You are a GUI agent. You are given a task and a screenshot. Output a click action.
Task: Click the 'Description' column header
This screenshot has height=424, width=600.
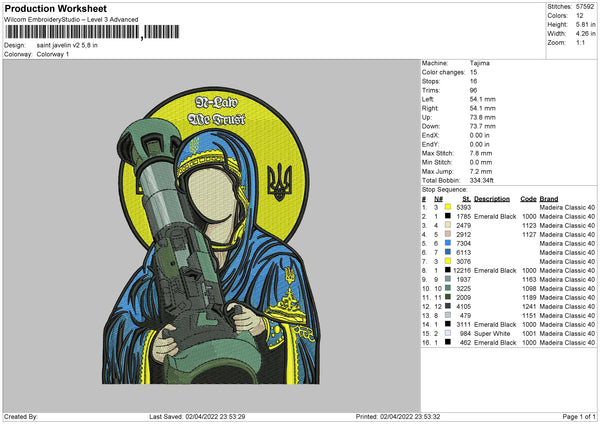492,199
